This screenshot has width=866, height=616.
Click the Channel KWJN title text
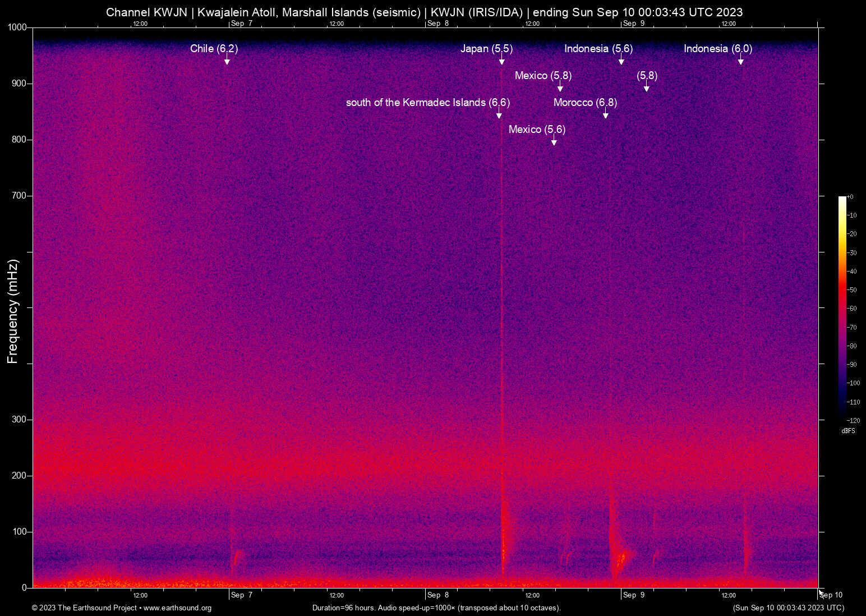tap(425, 12)
